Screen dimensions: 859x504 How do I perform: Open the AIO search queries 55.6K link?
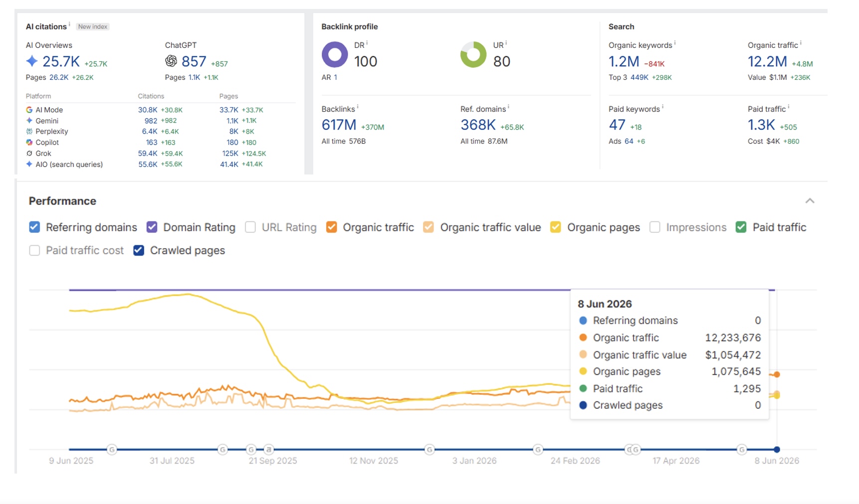click(x=148, y=164)
